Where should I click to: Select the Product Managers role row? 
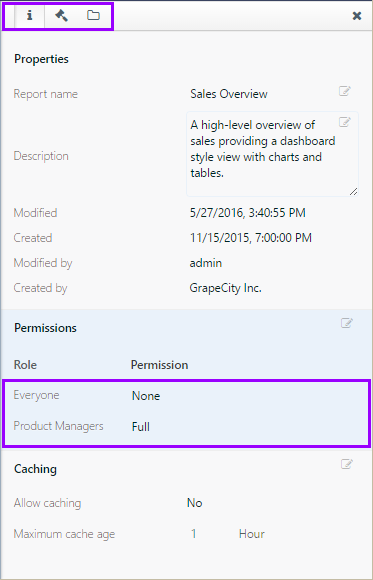(186, 426)
